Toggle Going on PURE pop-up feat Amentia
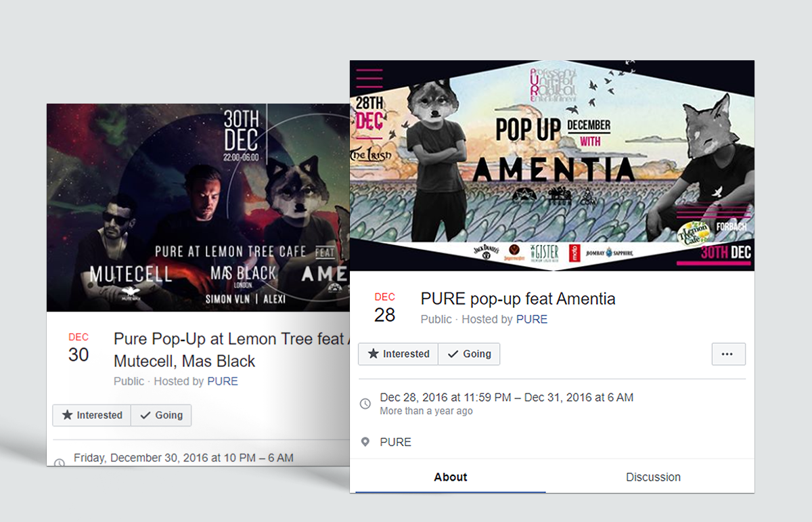 pyautogui.click(x=469, y=354)
